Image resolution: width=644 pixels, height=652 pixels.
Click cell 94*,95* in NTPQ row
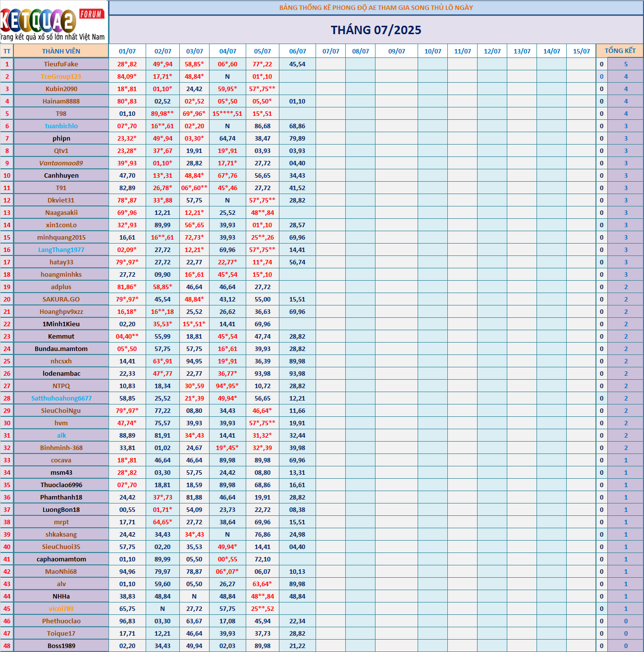227,386
